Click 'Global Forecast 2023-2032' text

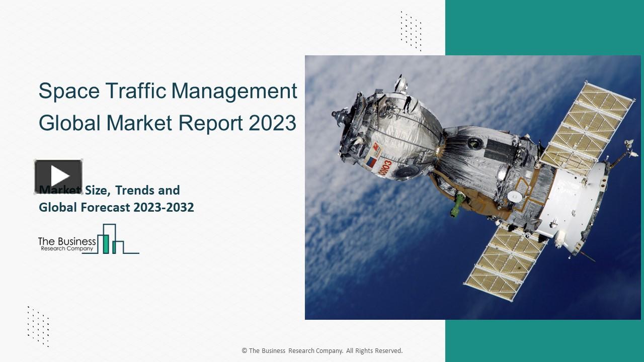pos(116,207)
